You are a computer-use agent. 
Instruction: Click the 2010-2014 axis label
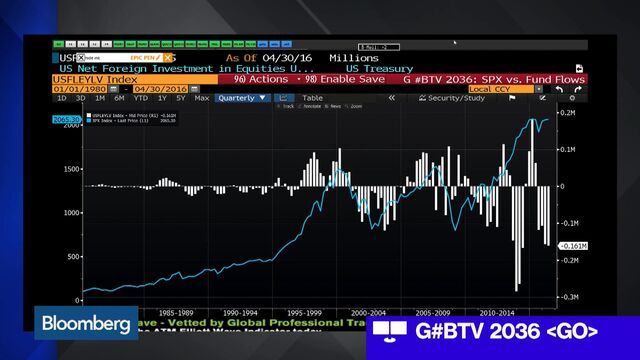pyautogui.click(x=497, y=313)
